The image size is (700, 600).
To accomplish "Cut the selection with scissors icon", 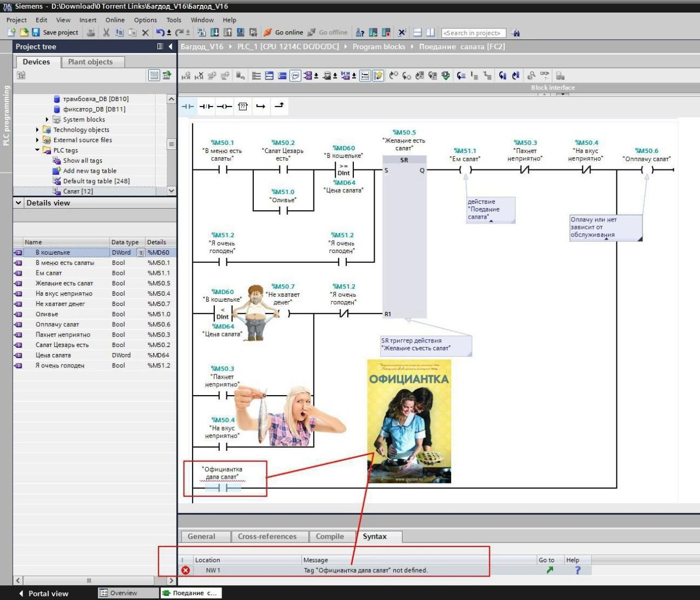I will [x=107, y=33].
